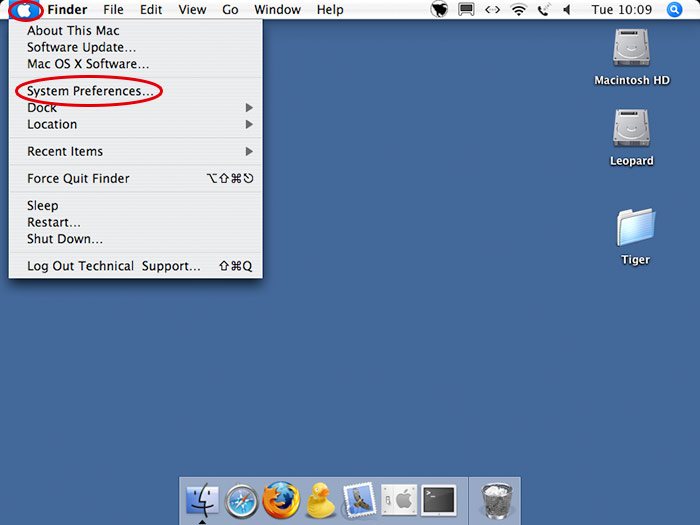
Task: Open the VPN arrows status icon
Action: coord(492,9)
